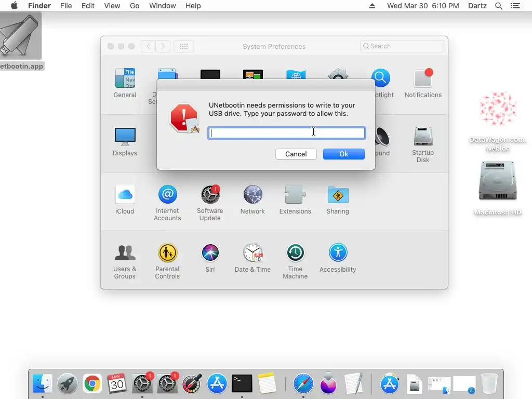Open Parental Controls pane
The width and height of the screenshot is (532, 399).
[x=167, y=261]
